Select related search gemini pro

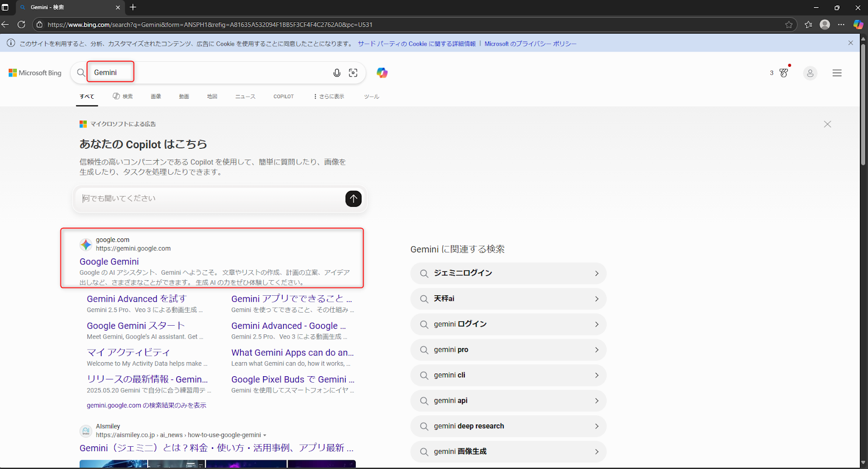[508, 350]
